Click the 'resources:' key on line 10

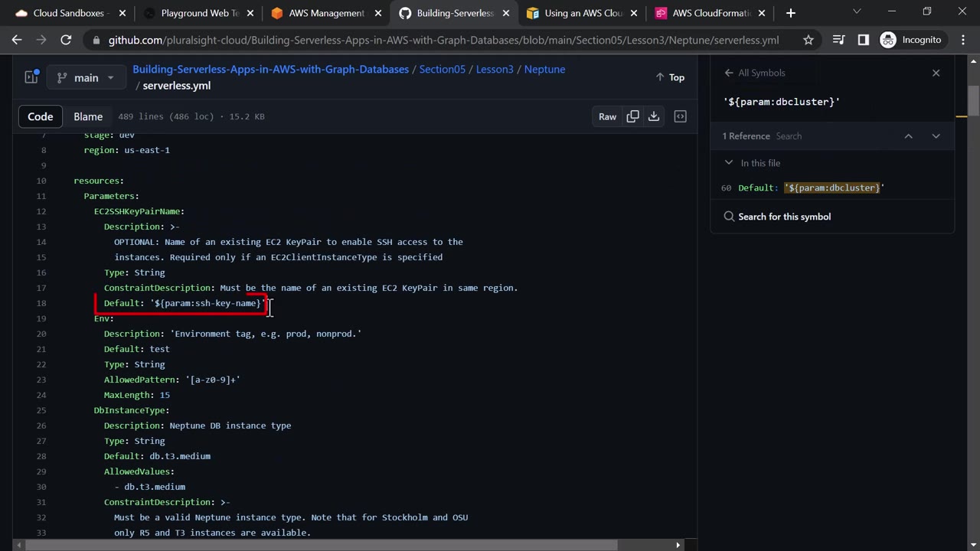click(99, 181)
